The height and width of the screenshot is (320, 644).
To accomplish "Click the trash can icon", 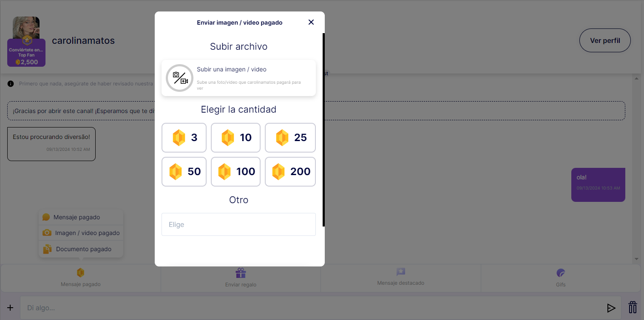I will 633,307.
